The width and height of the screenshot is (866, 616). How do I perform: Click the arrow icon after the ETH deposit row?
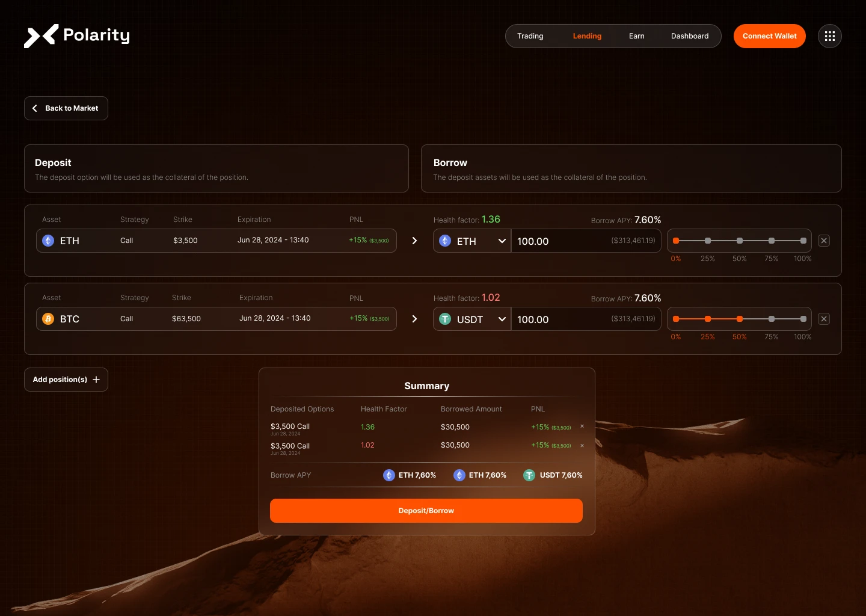coord(414,241)
